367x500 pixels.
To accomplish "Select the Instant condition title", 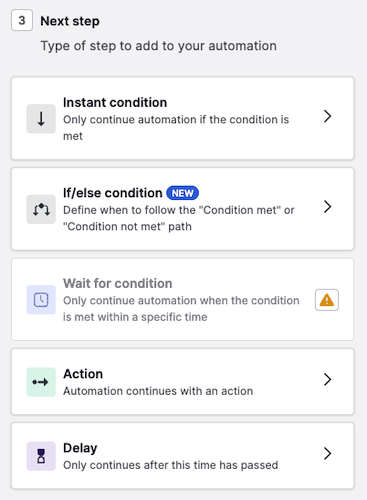I will point(115,102).
